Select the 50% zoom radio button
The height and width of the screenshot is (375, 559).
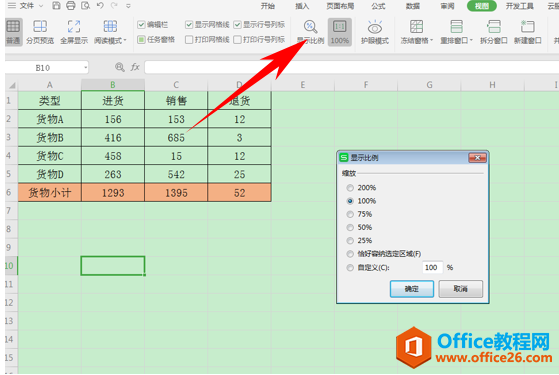click(x=350, y=227)
